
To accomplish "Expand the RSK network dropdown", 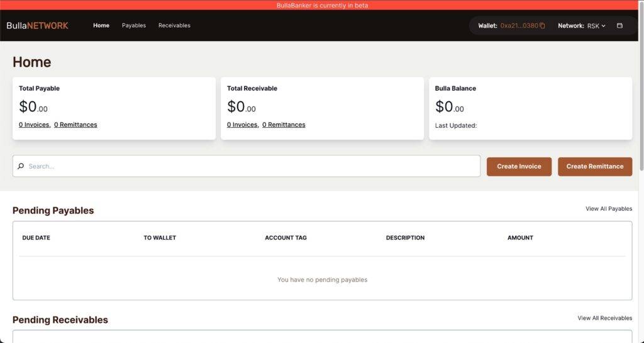I will click(x=596, y=26).
